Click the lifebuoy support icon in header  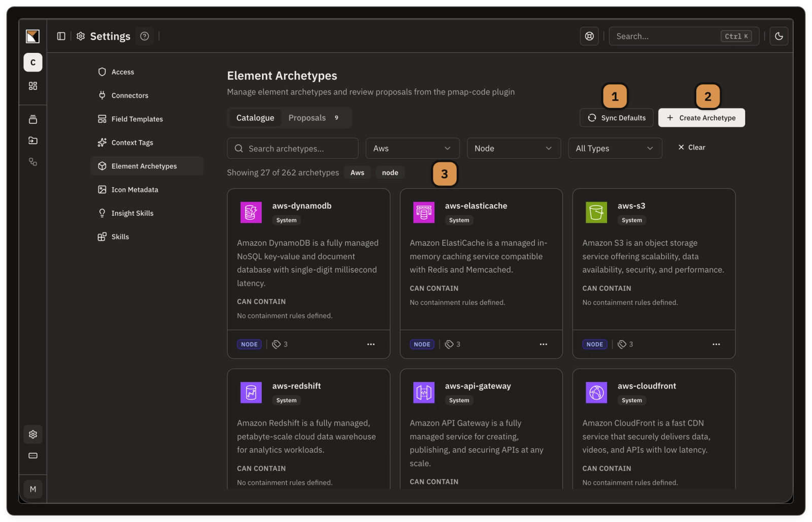pyautogui.click(x=589, y=36)
